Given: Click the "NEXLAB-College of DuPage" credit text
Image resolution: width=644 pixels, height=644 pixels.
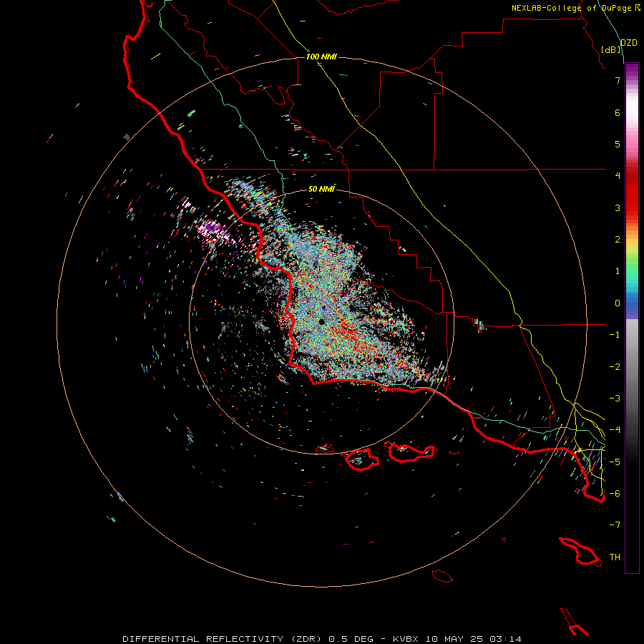Looking at the screenshot, I should tap(571, 8).
